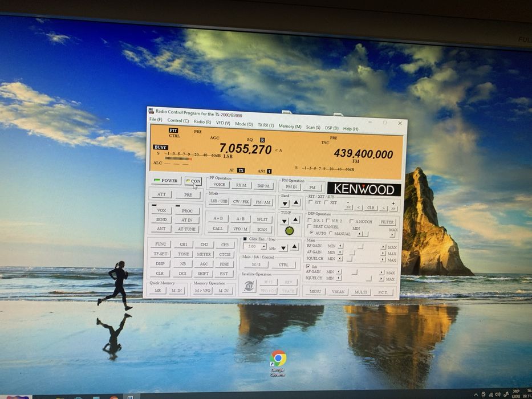
Task: Click the Main RF GAIN slider thumb
Action: pyautogui.click(x=360, y=247)
